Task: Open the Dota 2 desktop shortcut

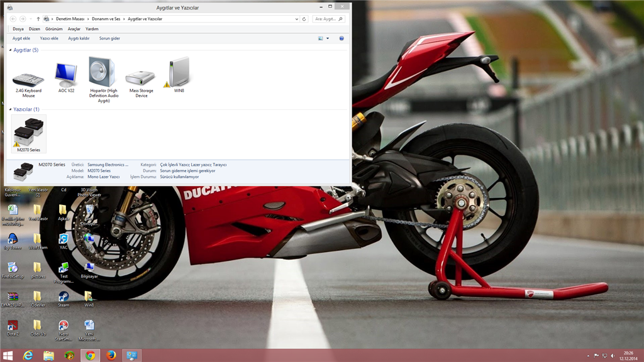Action: click(13, 328)
